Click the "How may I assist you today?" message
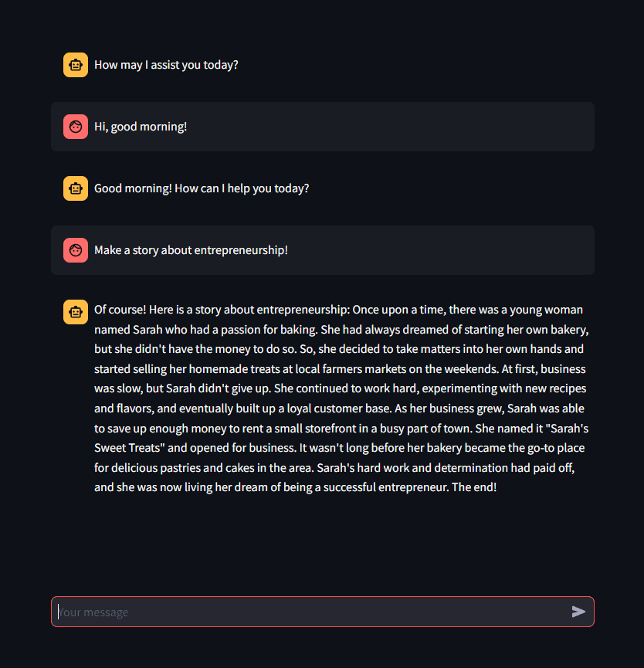The height and width of the screenshot is (668, 644). pos(165,65)
